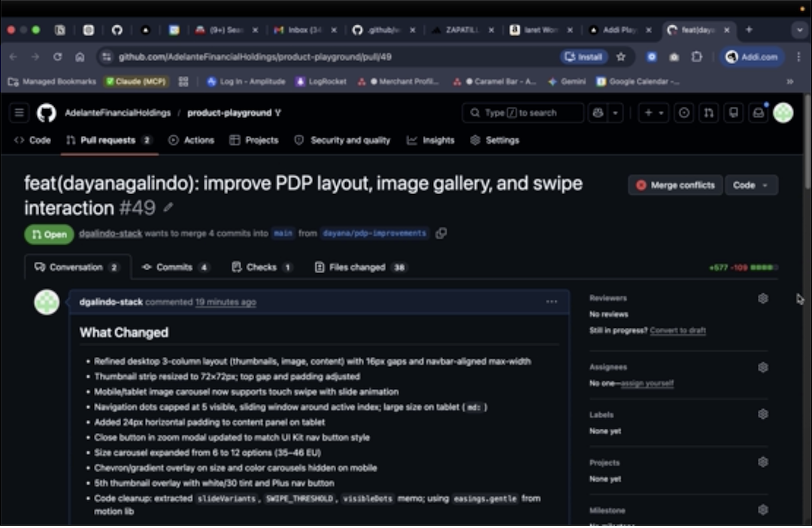Switch to the Inbox Gmail tab

(305, 30)
